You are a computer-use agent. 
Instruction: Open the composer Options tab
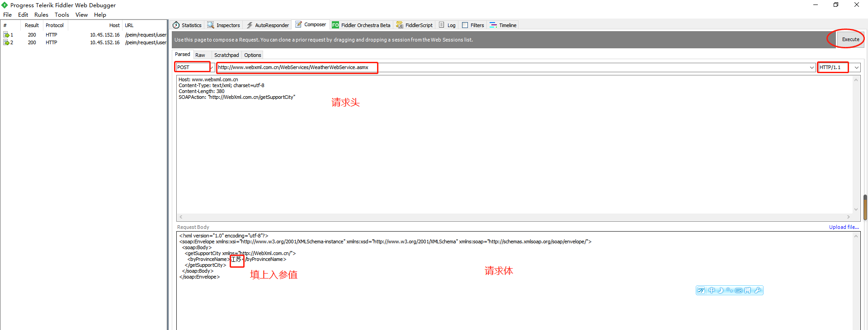click(x=253, y=55)
